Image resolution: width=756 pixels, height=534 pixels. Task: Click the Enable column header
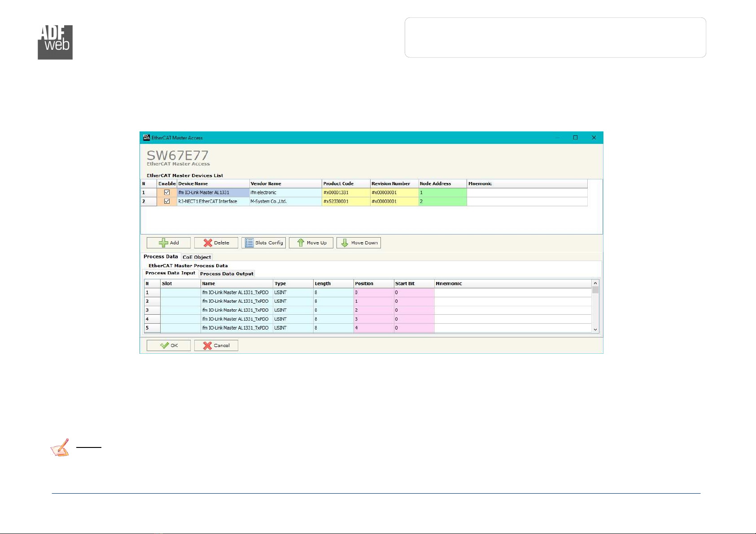pos(167,183)
